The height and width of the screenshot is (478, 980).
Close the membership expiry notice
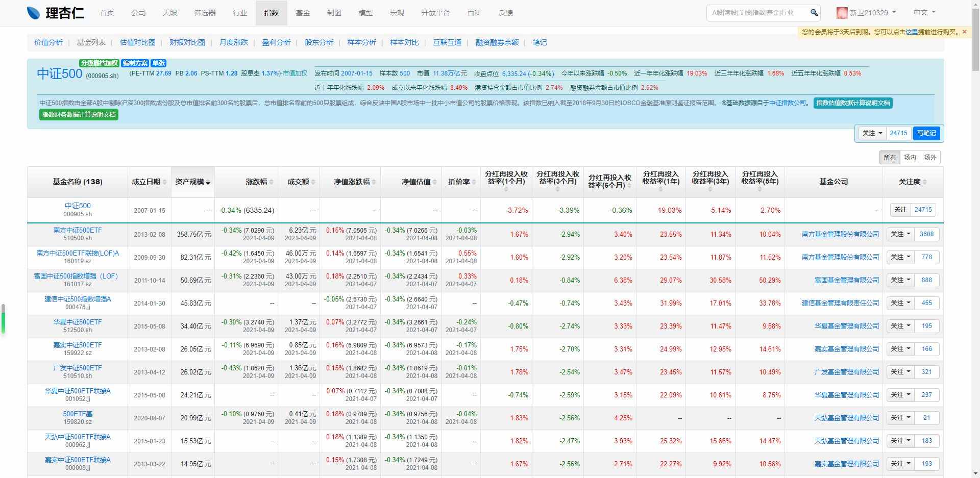pyautogui.click(x=964, y=32)
